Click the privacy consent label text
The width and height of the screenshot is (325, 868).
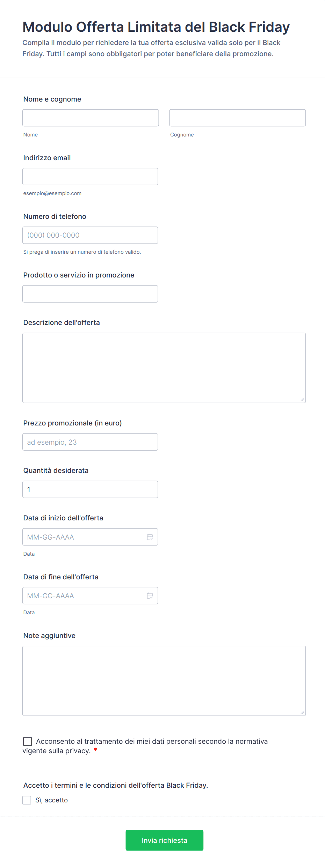(145, 746)
